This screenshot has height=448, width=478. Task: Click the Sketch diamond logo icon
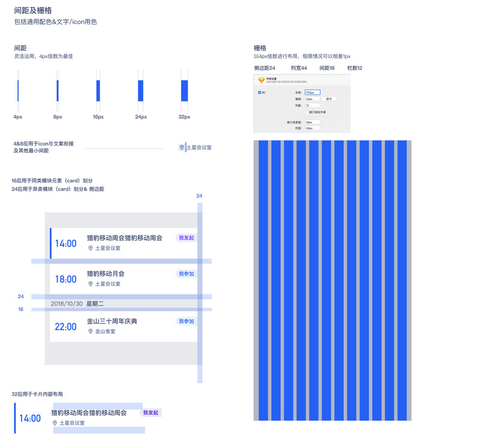coord(261,80)
